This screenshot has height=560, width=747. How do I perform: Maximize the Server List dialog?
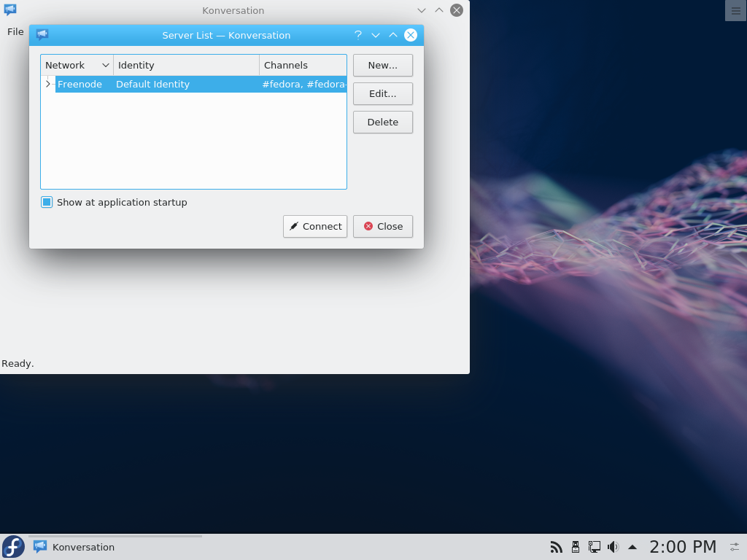pos(393,35)
